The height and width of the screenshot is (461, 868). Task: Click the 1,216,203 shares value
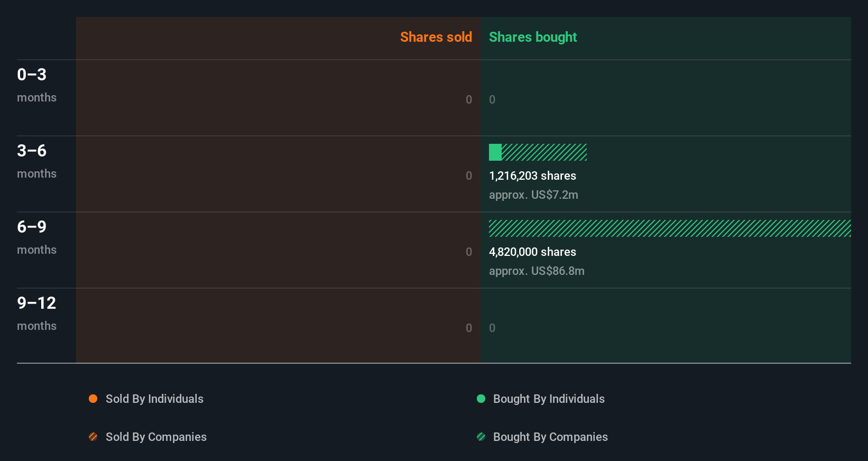(532, 176)
